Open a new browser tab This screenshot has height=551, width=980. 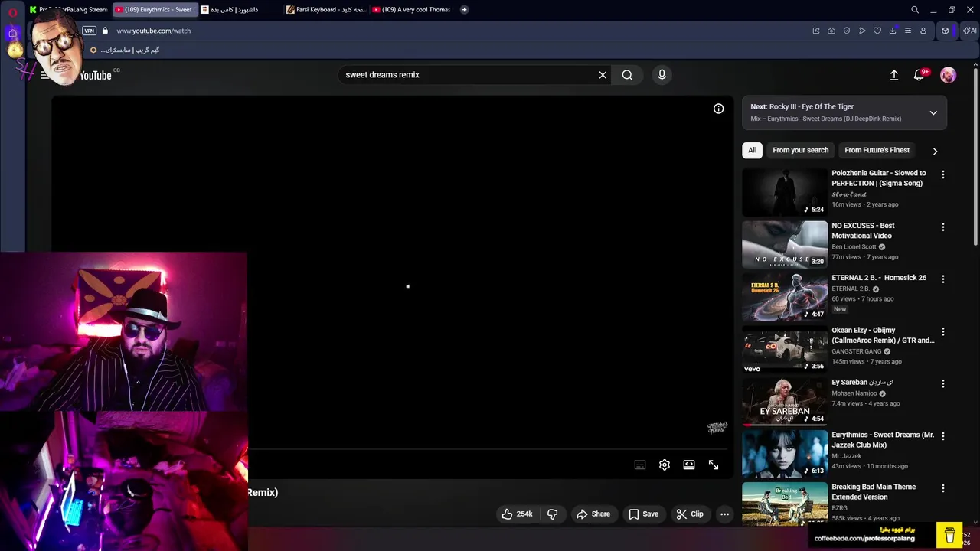[464, 10]
